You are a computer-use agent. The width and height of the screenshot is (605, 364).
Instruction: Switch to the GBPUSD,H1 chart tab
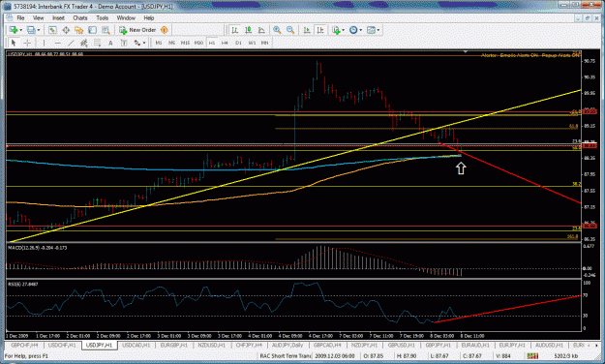click(x=402, y=345)
